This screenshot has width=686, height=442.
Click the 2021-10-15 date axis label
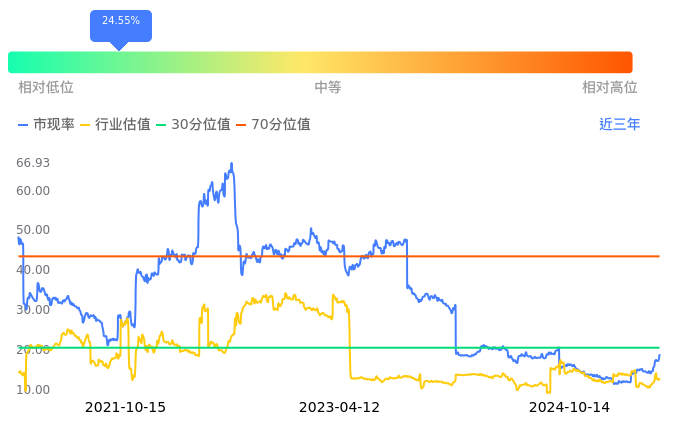[x=125, y=408]
